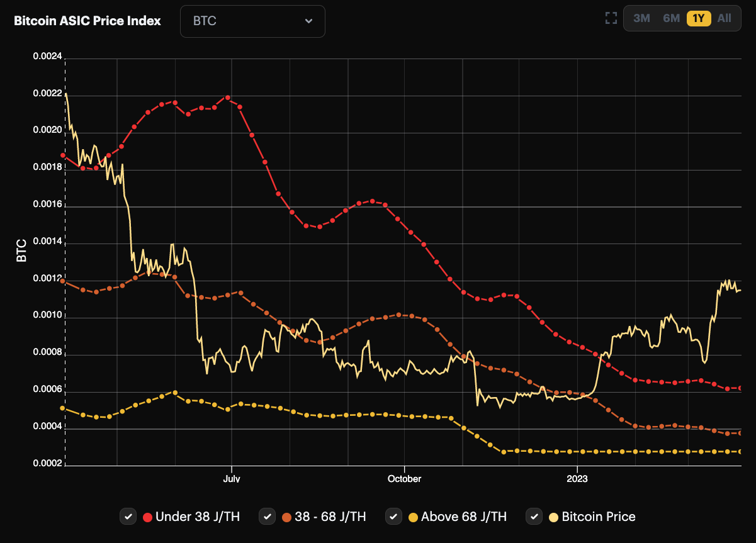
Task: Toggle Bitcoin Price visibility off
Action: coord(534,516)
